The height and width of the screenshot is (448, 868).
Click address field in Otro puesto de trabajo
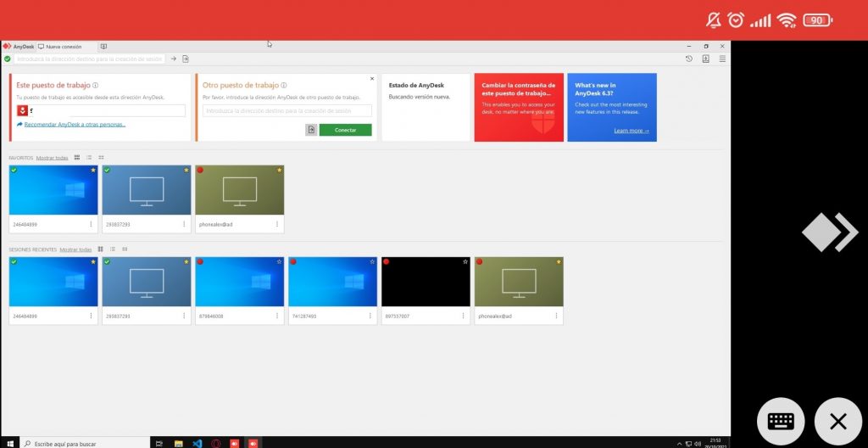tap(287, 110)
